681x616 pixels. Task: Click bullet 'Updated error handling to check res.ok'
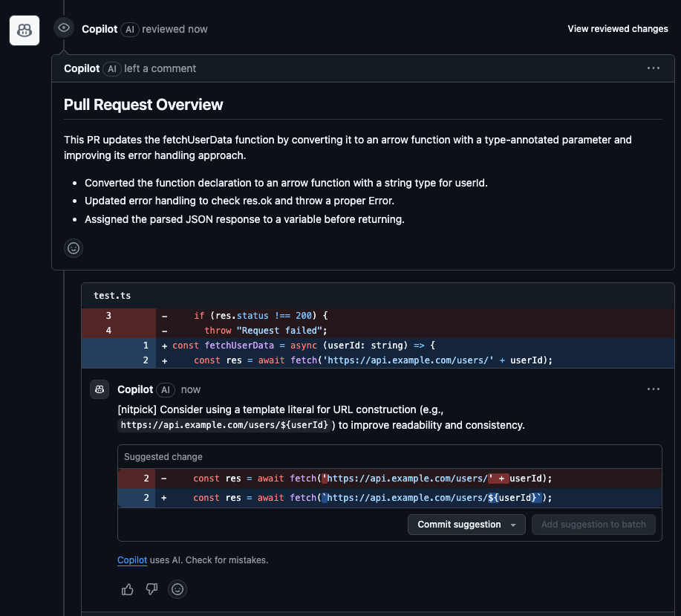coord(239,201)
